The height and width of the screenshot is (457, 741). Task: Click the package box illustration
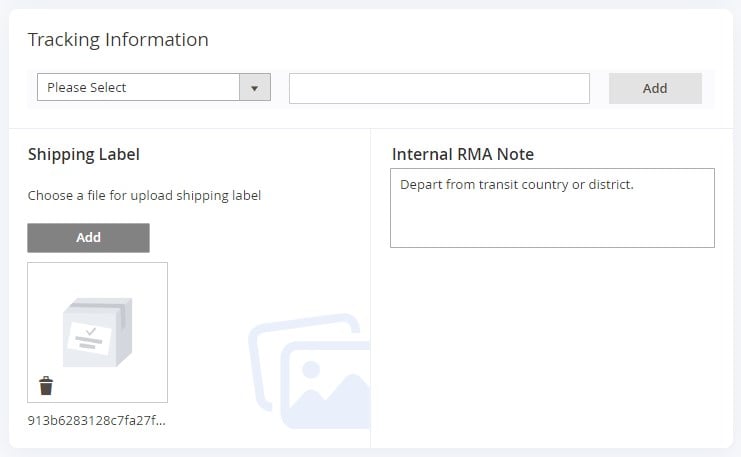click(97, 332)
